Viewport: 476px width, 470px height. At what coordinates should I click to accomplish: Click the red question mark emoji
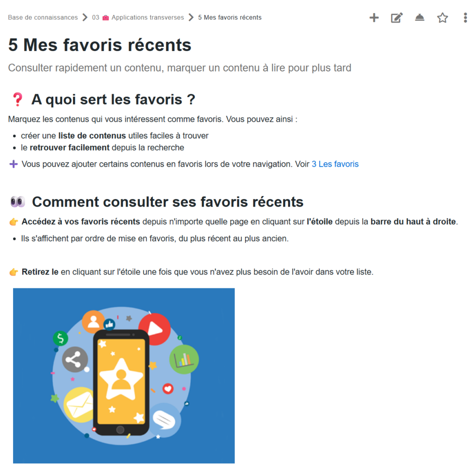[18, 99]
